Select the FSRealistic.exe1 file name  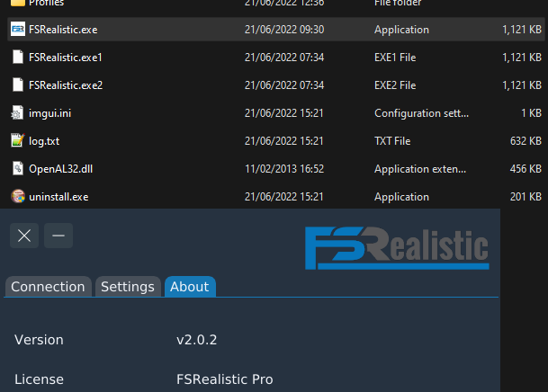[66, 58]
